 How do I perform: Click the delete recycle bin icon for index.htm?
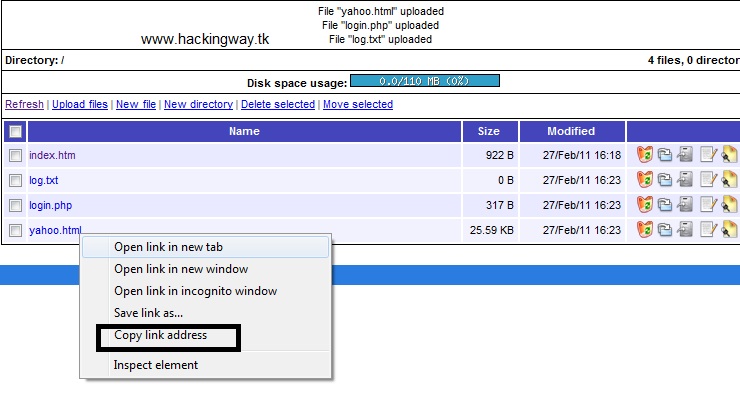click(645, 154)
